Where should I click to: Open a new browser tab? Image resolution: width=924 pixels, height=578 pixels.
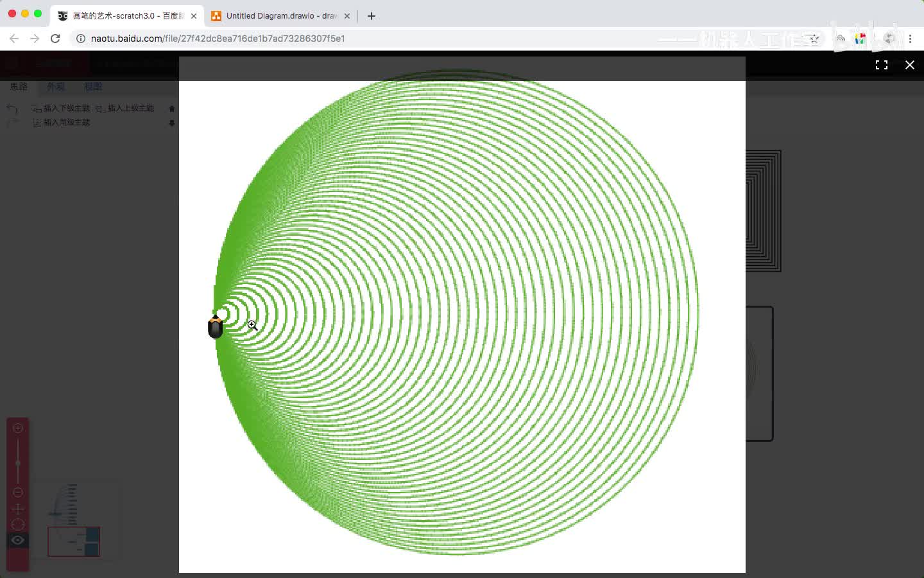(x=372, y=16)
